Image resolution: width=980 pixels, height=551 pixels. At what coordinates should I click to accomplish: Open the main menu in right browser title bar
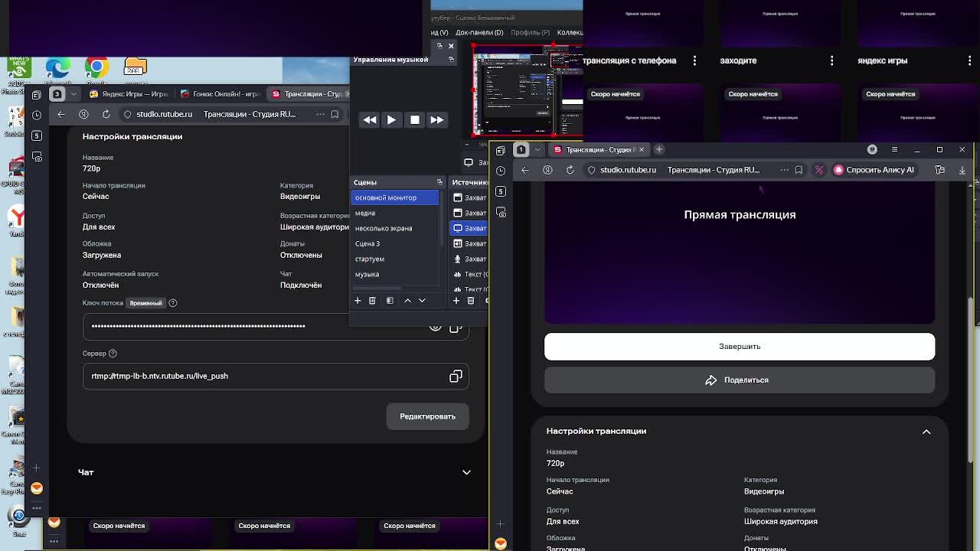pos(894,149)
